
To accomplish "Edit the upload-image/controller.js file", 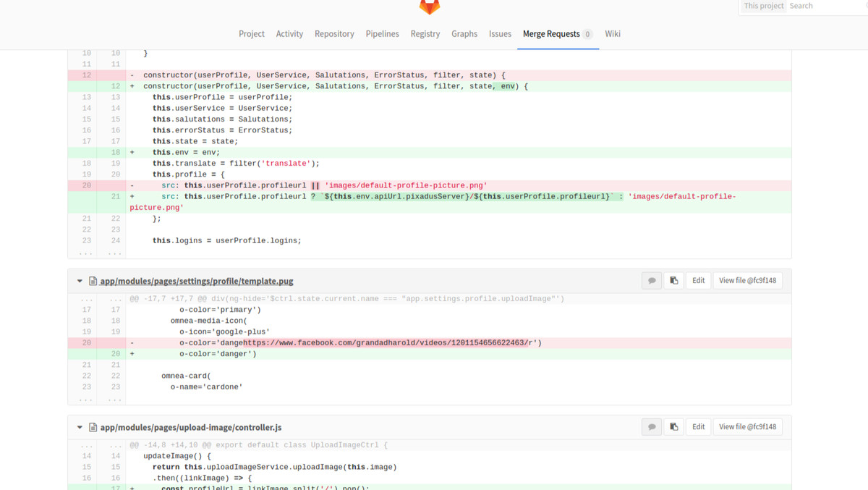I will (x=698, y=427).
